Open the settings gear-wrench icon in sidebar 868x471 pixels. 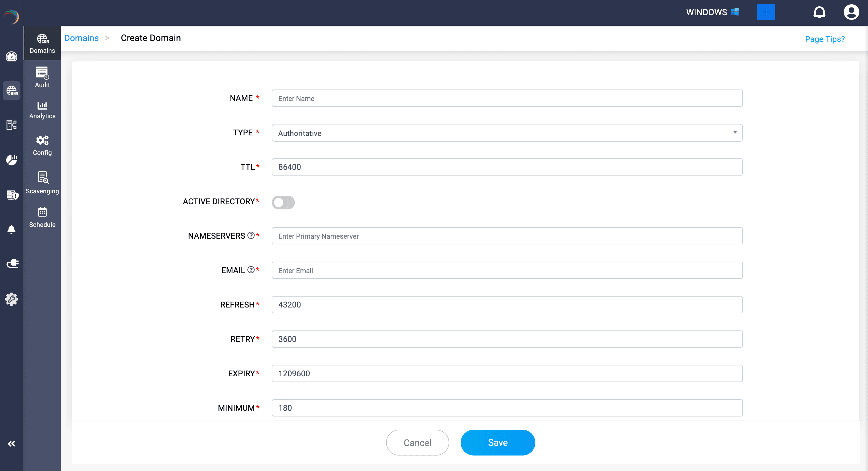pyautogui.click(x=11, y=299)
